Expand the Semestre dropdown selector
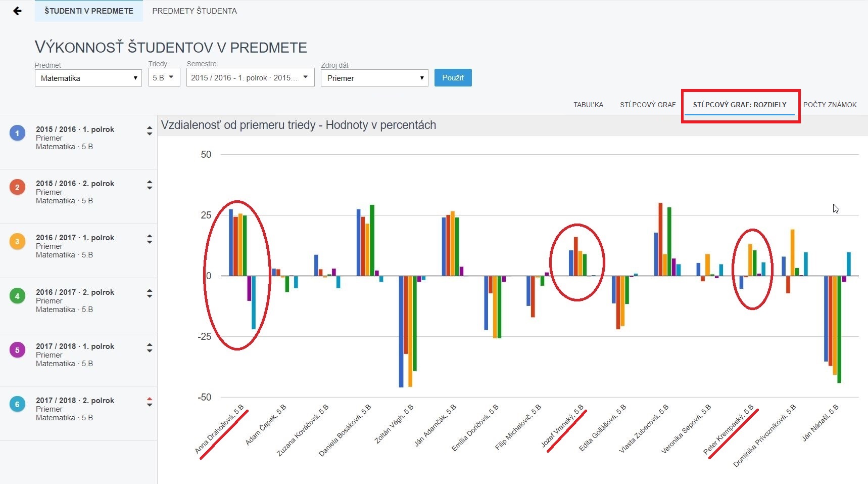The height and width of the screenshot is (484, 868). click(250, 78)
